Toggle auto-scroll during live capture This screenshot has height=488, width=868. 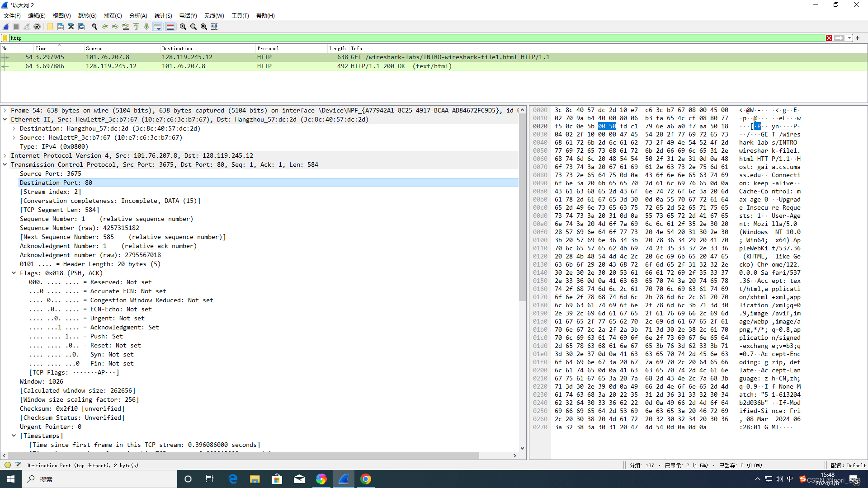[157, 27]
